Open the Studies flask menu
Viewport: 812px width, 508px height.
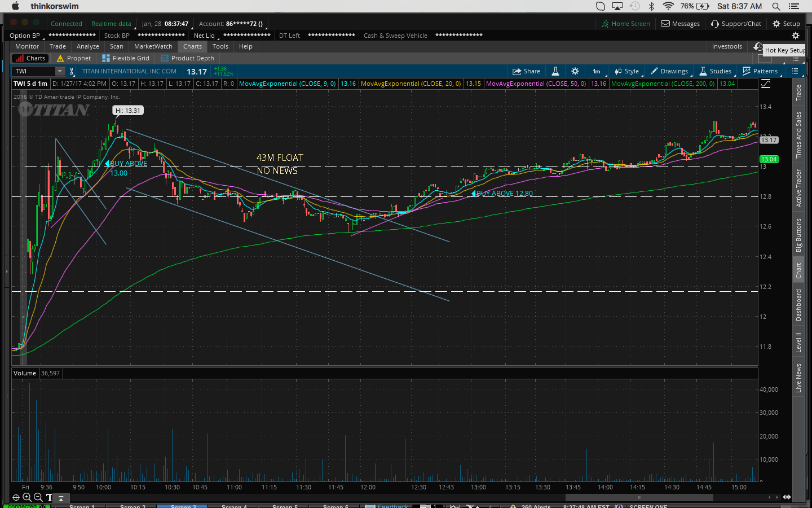716,71
